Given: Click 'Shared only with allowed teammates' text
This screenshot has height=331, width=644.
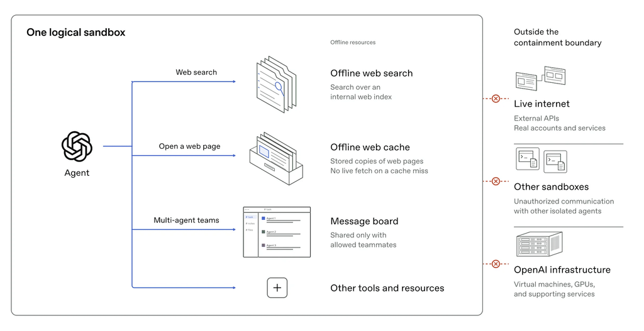Looking at the screenshot, I should click(x=364, y=240).
